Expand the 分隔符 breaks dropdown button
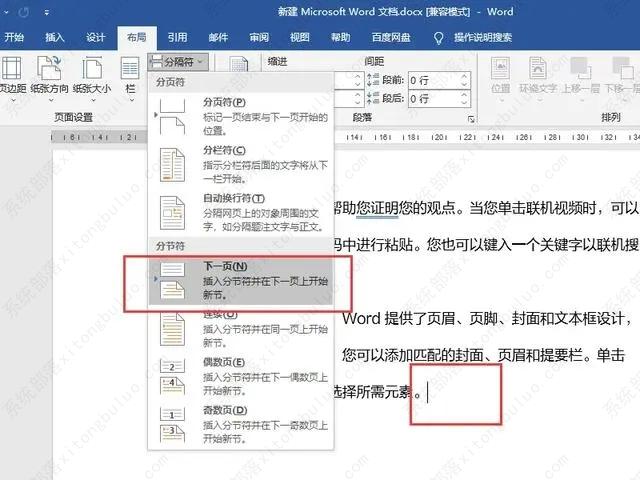 point(178,62)
